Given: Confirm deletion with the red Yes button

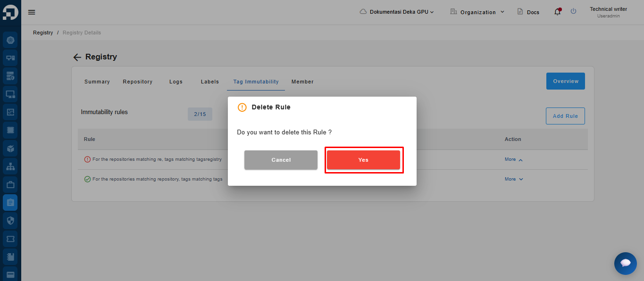Looking at the screenshot, I should tap(363, 160).
